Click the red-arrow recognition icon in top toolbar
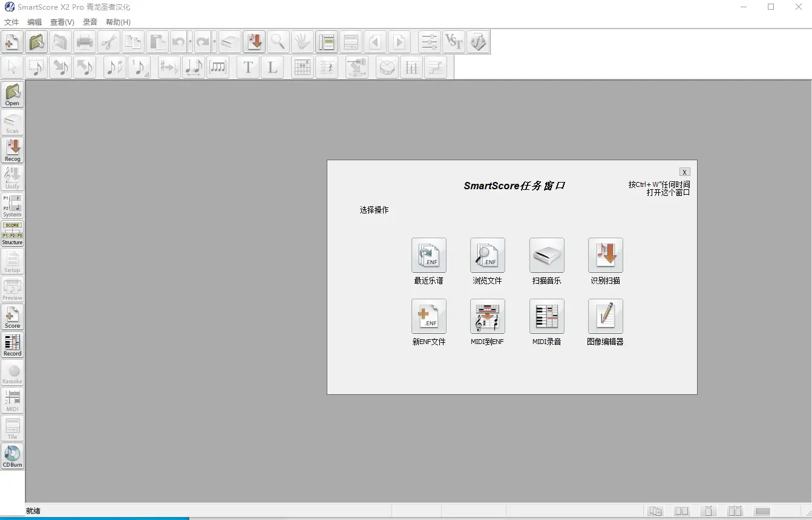Image resolution: width=812 pixels, height=520 pixels. click(x=254, y=42)
